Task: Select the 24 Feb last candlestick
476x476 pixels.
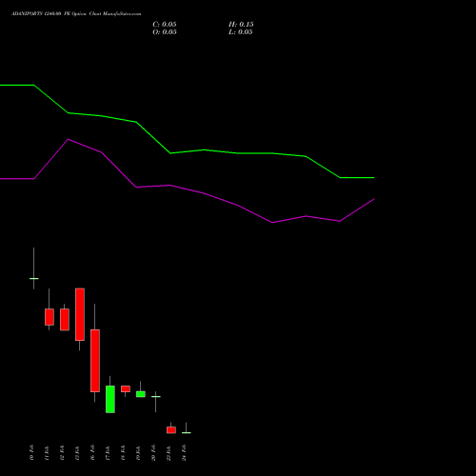Action: point(187,432)
